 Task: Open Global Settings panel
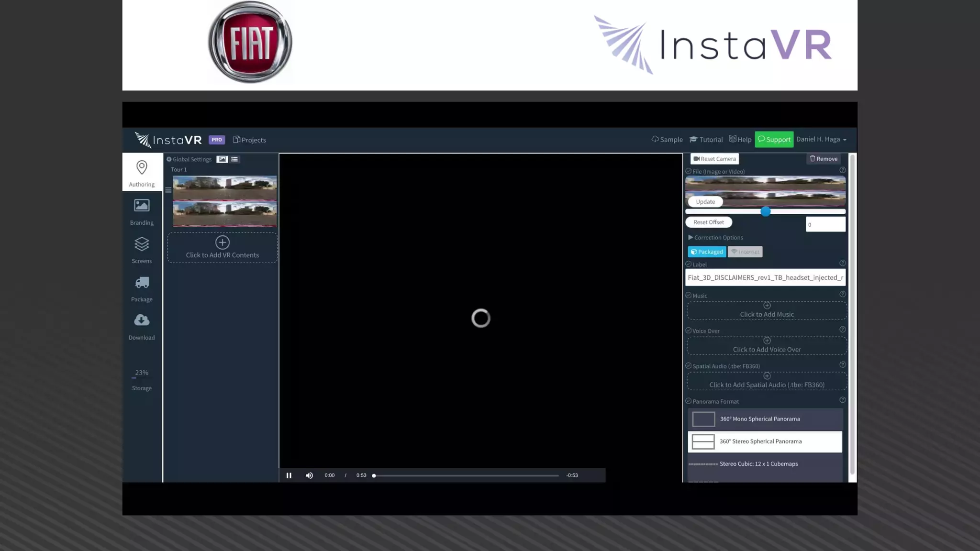point(189,159)
